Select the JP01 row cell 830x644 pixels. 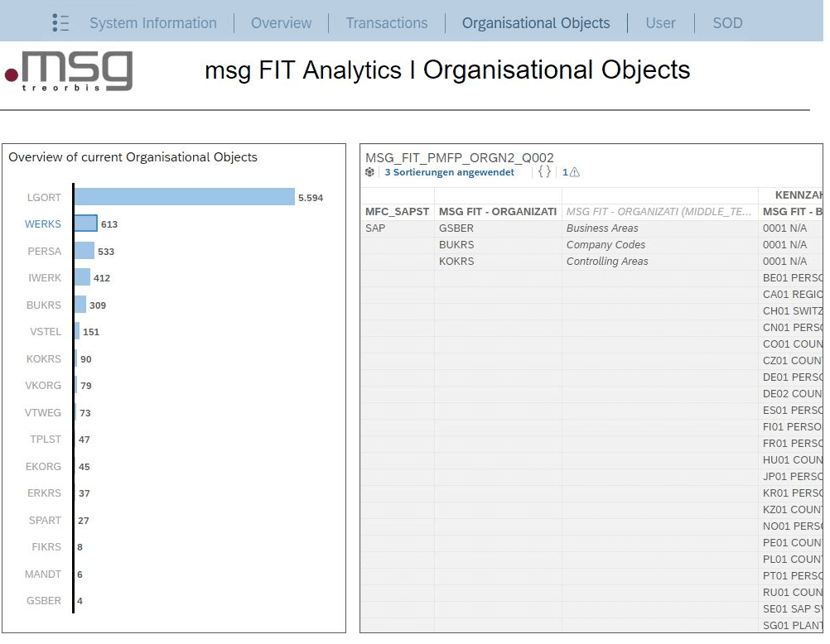tap(793, 476)
